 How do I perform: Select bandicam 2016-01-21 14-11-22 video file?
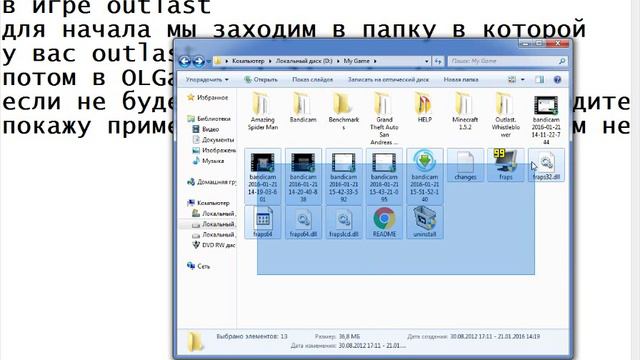tap(546, 120)
